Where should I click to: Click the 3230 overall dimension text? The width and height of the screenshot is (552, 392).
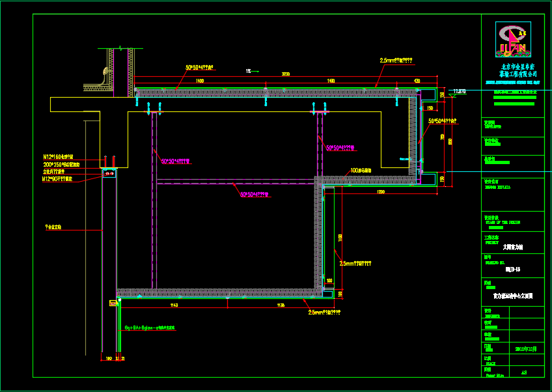pos(286,75)
